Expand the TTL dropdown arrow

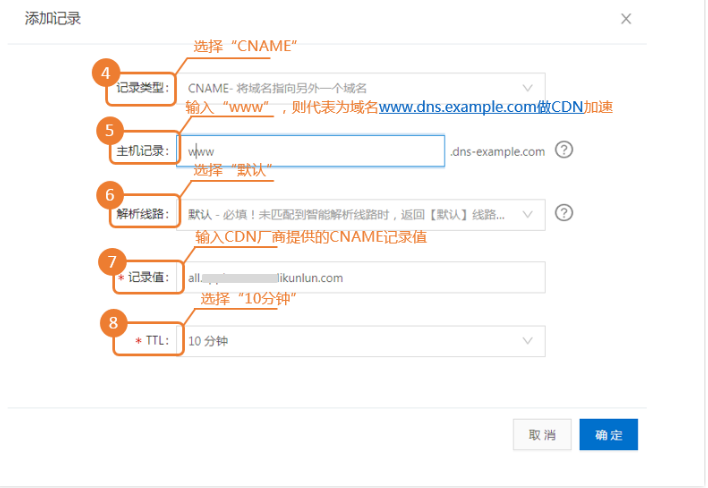(527, 341)
